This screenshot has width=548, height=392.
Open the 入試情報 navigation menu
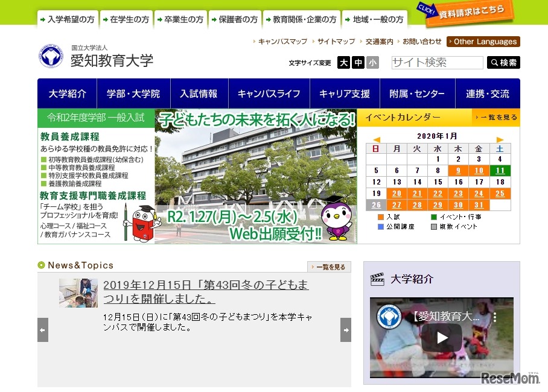click(199, 93)
